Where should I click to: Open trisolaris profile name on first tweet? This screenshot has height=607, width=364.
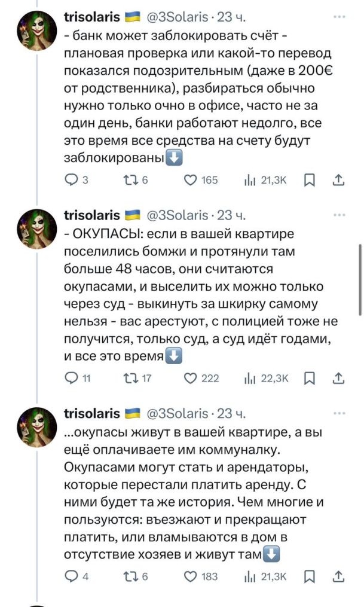91,17
